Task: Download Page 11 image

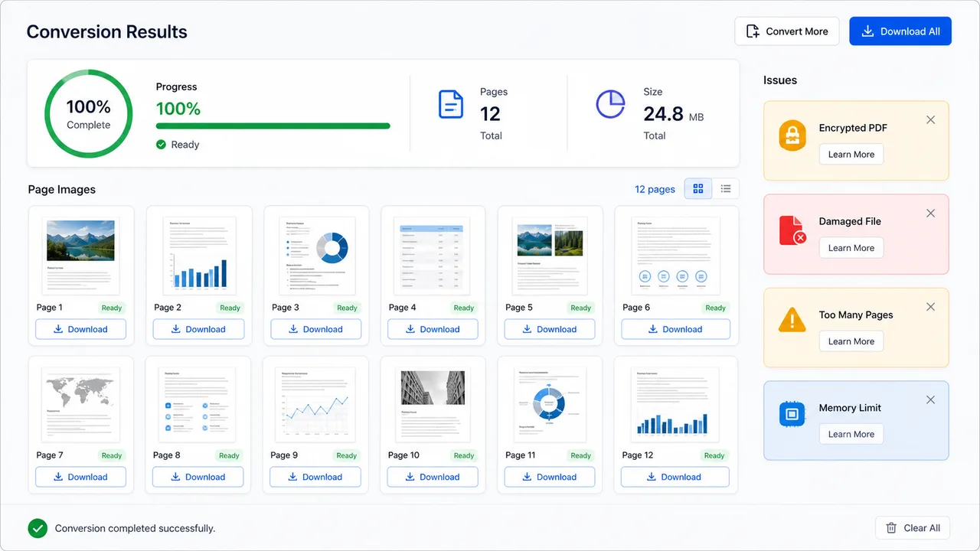Action: 550,478
